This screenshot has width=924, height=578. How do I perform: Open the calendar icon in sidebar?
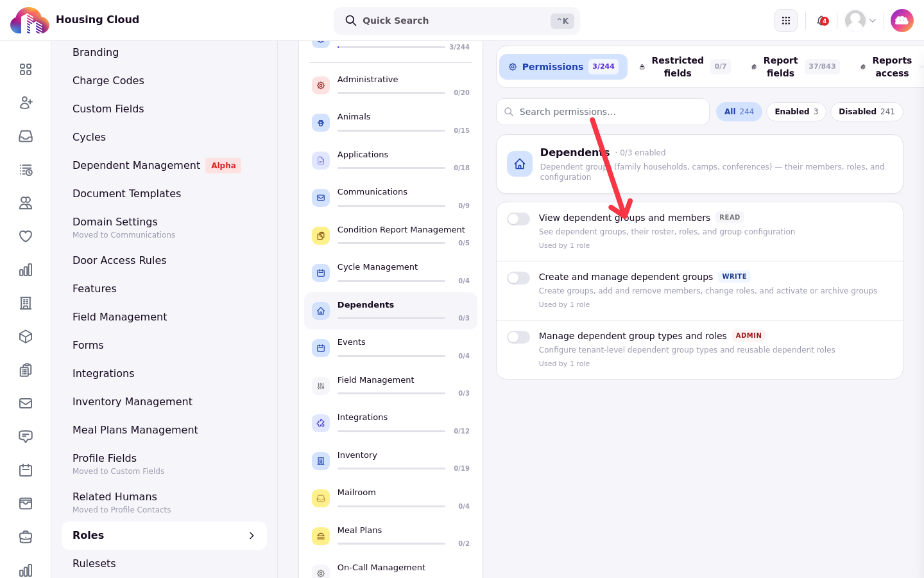(x=26, y=470)
